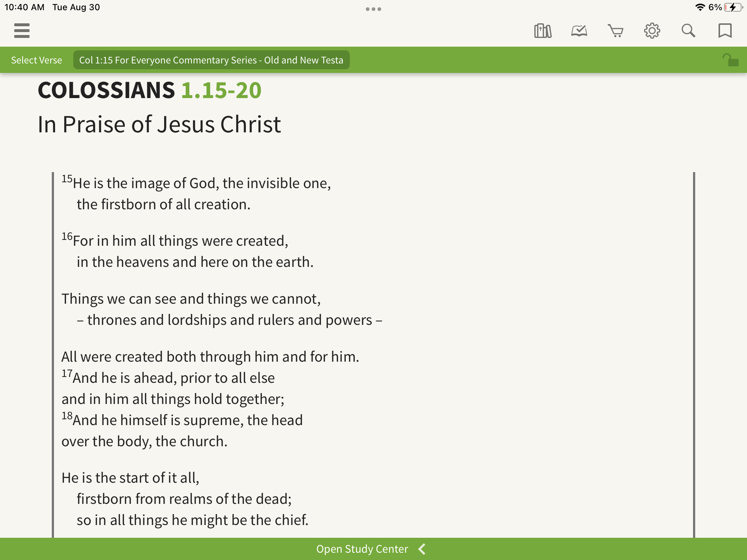Open the Col 1:15 commentary selector
Viewport: 747px width, 560px height.
pyautogui.click(x=211, y=60)
